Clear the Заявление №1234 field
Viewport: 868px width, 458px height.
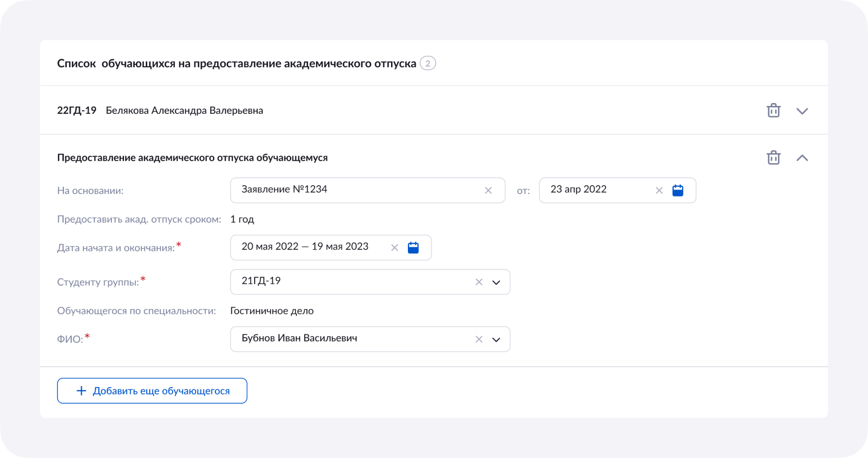[489, 190]
